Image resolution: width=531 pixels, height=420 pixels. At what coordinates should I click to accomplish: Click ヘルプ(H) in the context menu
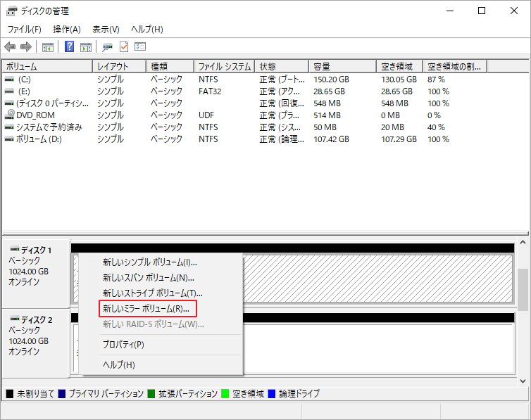pos(161,364)
